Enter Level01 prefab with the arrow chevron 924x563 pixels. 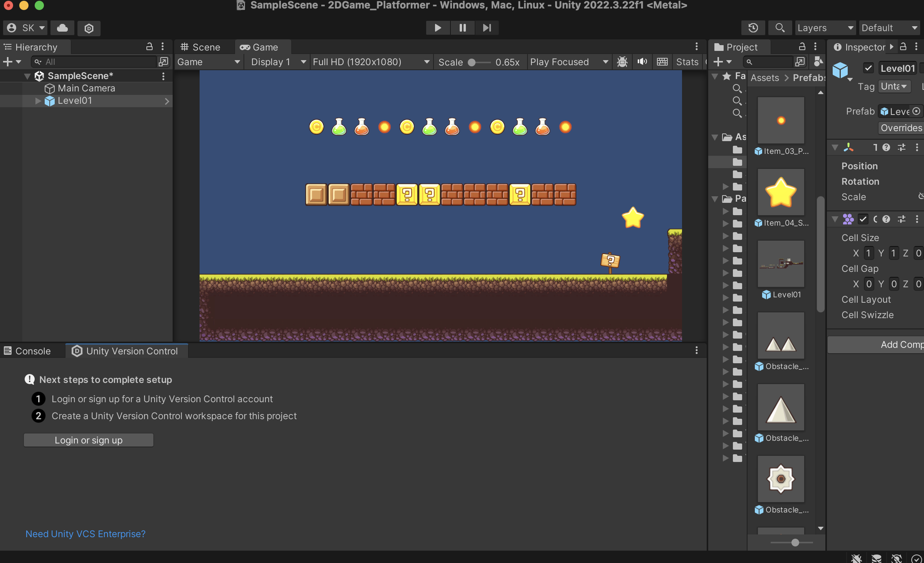pos(167,101)
